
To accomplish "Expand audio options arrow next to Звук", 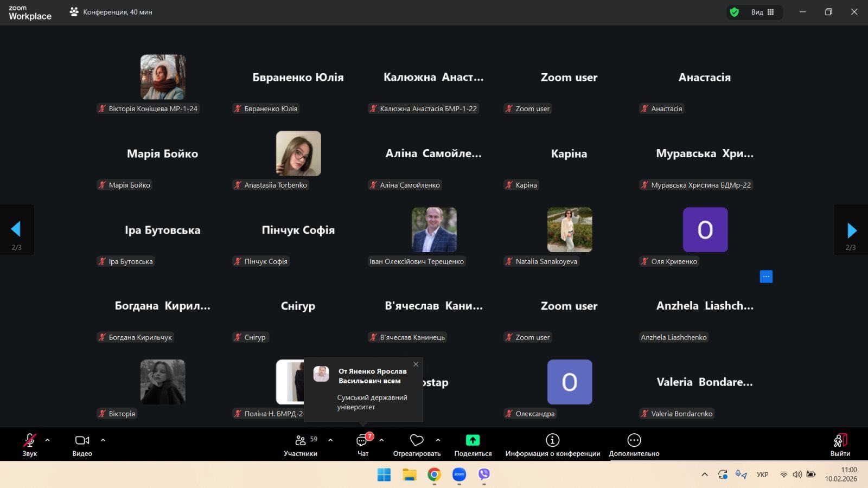I will click(x=47, y=440).
